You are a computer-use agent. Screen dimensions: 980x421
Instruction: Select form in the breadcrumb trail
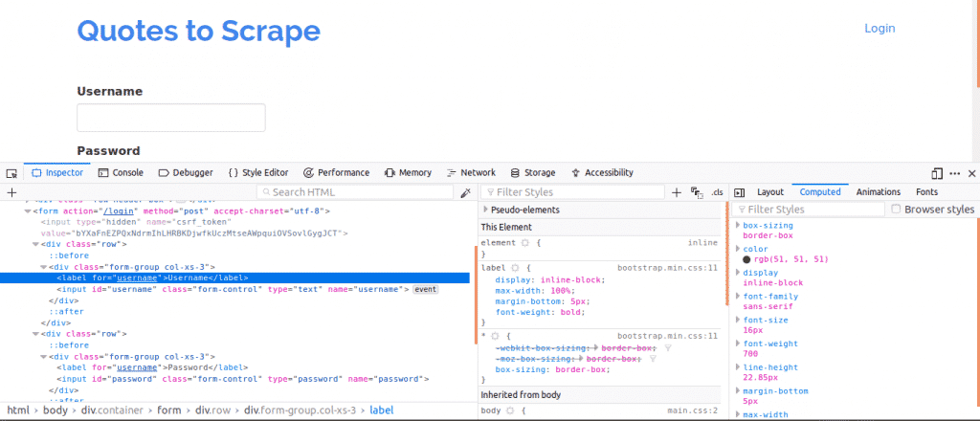(x=168, y=410)
